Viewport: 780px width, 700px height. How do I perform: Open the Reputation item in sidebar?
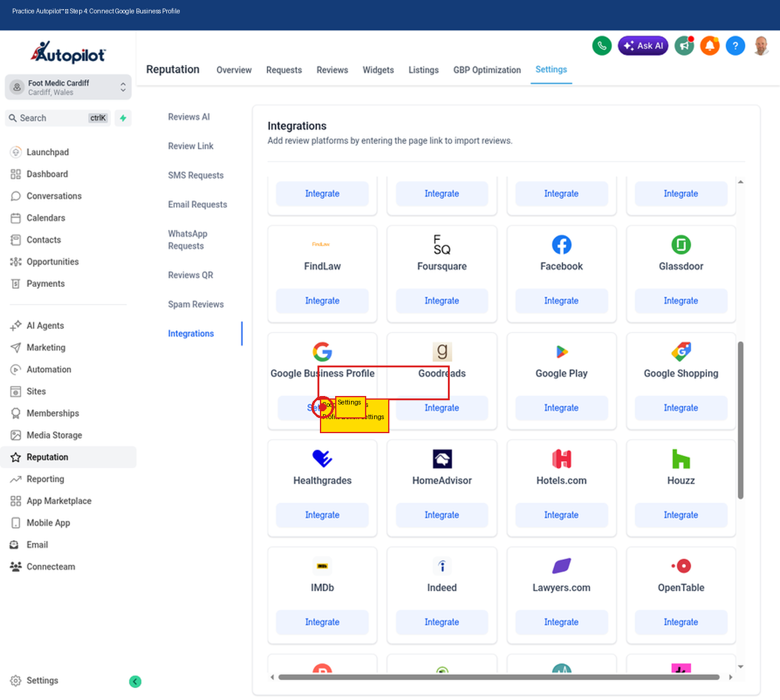(x=68, y=458)
